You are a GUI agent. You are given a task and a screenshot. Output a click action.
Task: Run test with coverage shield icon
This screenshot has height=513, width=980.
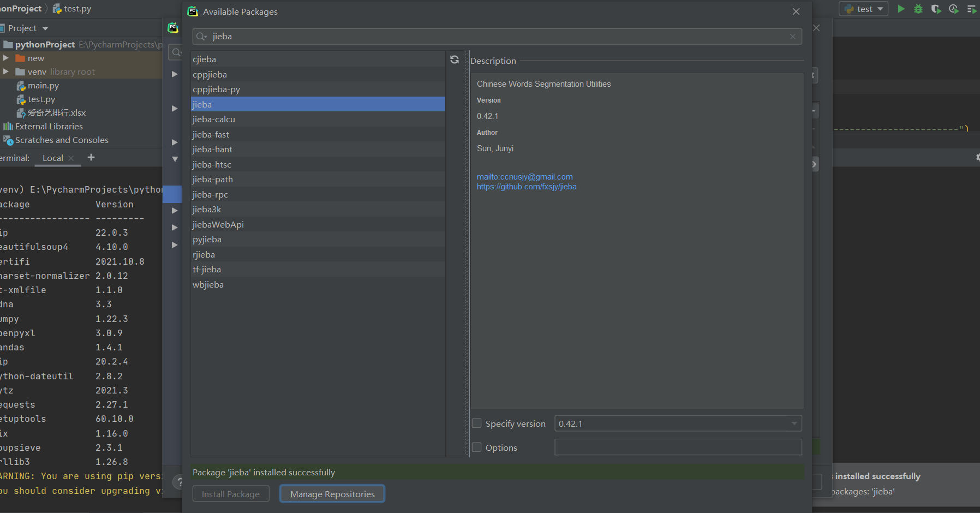tap(936, 9)
